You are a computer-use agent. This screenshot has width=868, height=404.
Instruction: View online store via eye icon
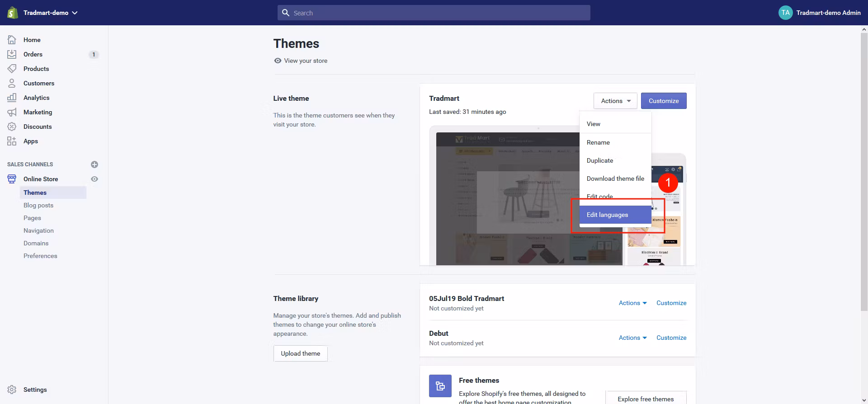pyautogui.click(x=94, y=179)
